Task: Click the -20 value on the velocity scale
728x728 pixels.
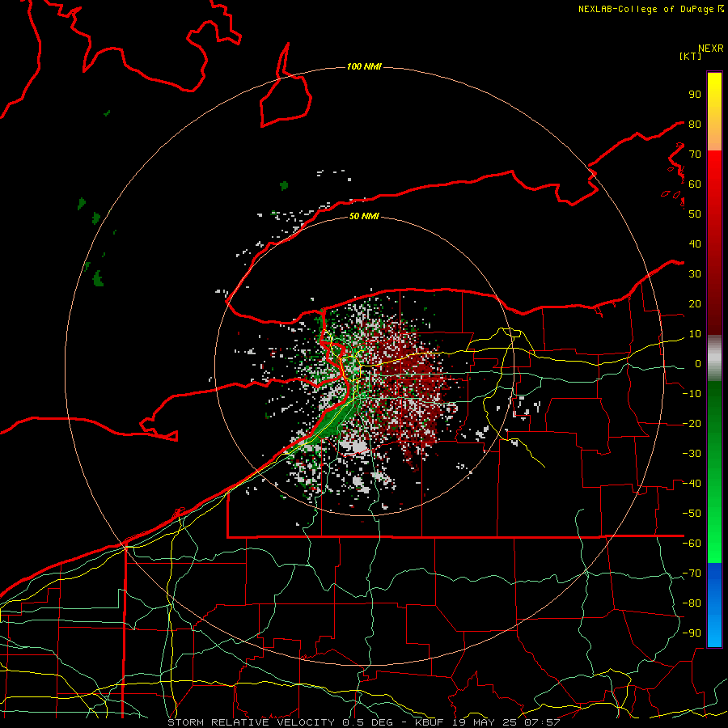Action: click(x=692, y=424)
